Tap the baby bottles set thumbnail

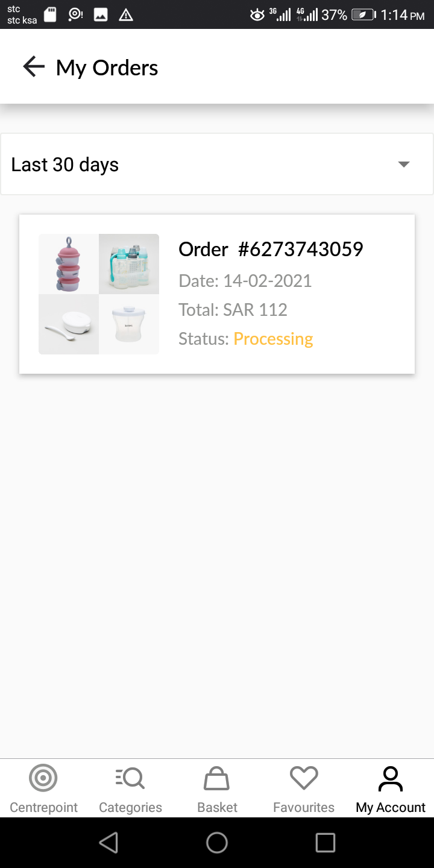(129, 264)
